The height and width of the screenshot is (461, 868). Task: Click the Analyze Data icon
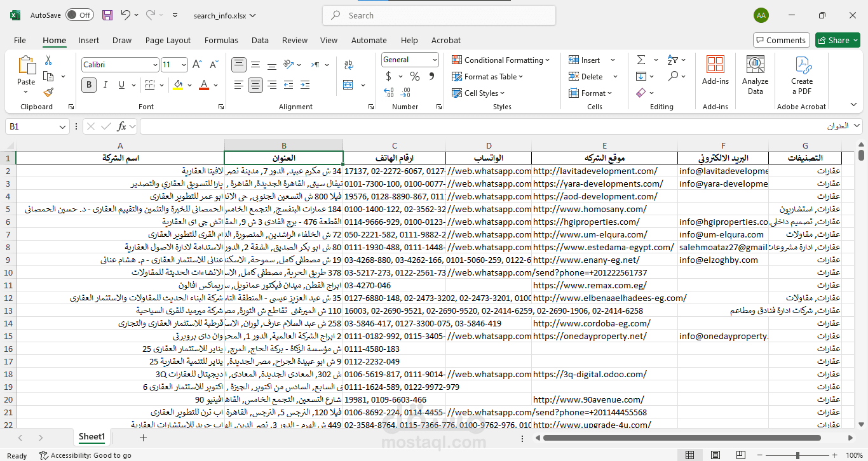(x=756, y=75)
